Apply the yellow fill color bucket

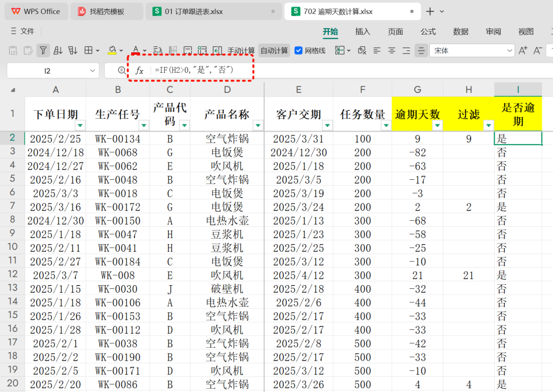click(x=112, y=50)
